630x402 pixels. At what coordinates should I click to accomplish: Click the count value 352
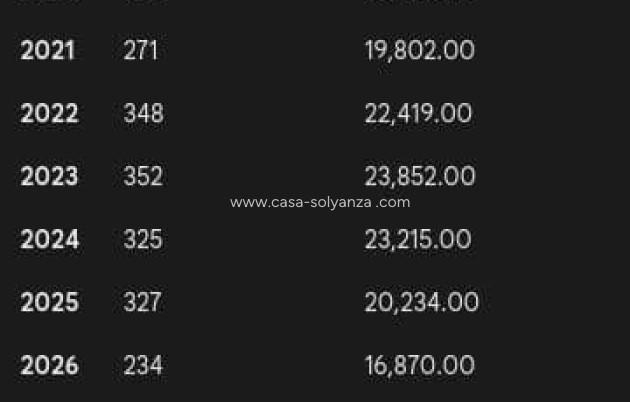[143, 176]
